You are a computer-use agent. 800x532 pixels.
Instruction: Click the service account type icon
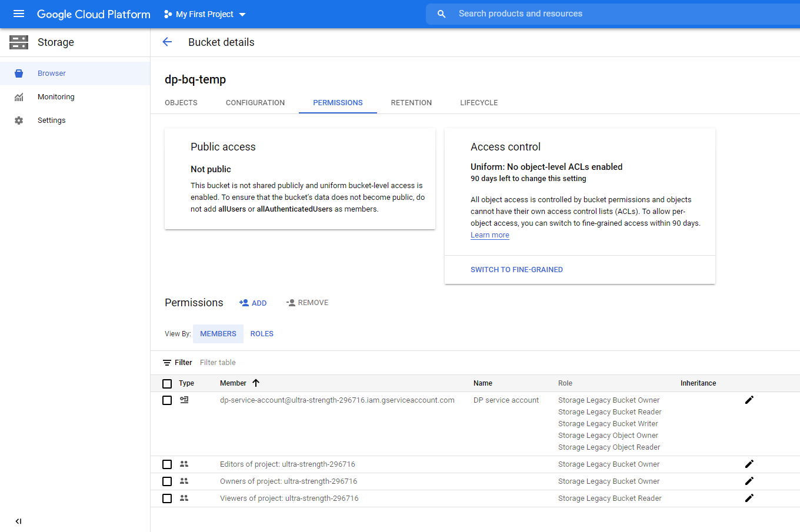(184, 400)
